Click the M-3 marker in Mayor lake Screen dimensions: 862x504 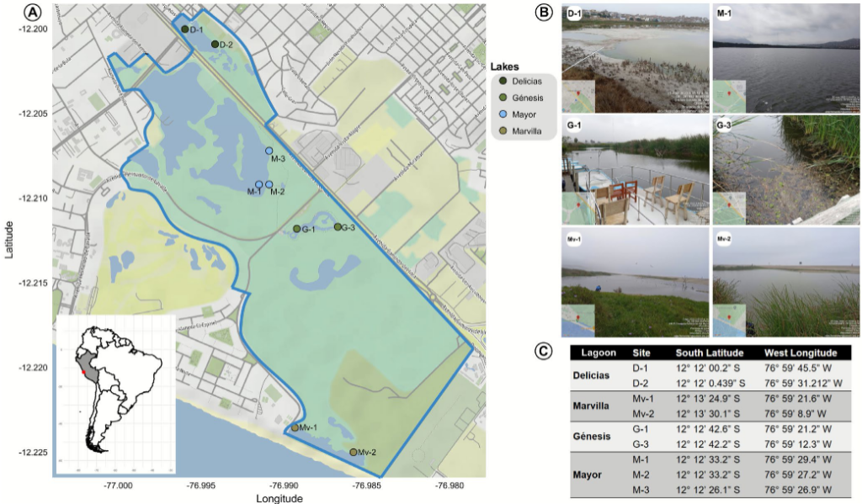point(269,151)
